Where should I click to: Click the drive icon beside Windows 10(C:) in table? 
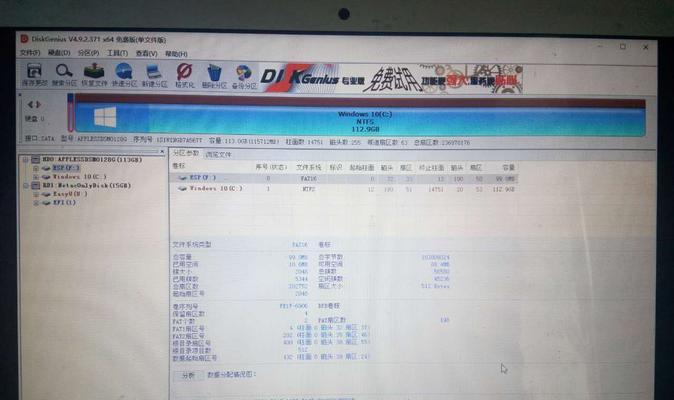tap(183, 188)
